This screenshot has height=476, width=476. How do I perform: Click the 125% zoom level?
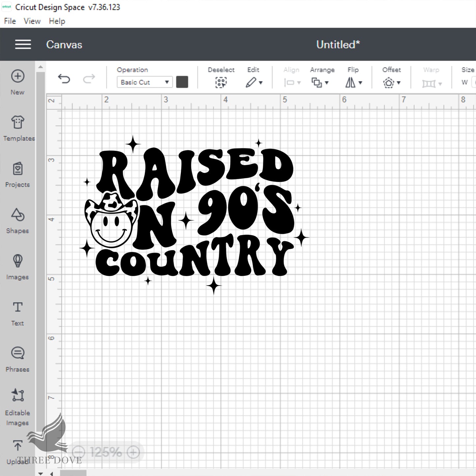(106, 452)
